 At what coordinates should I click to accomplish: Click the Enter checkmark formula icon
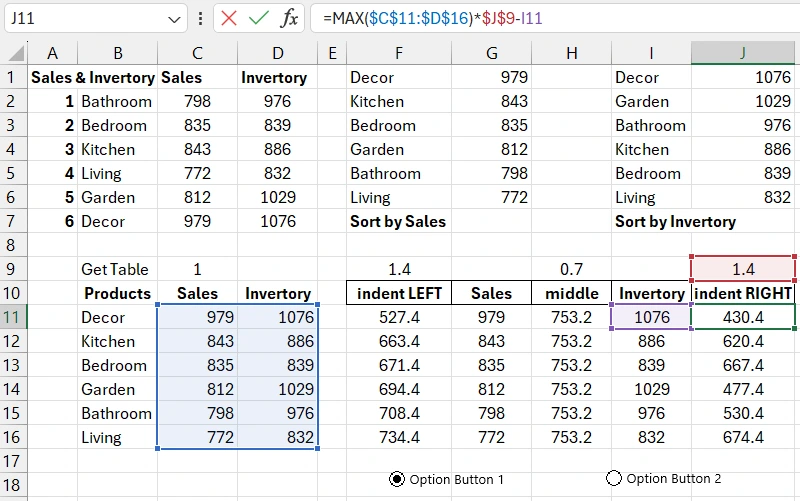259,18
